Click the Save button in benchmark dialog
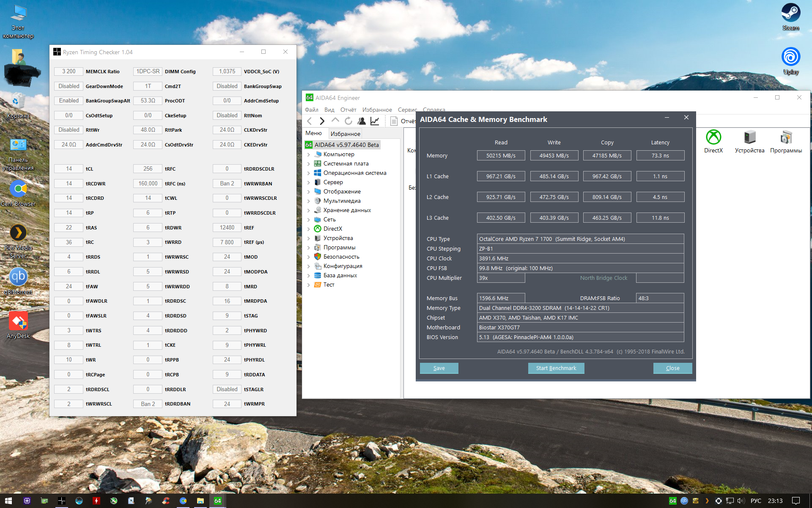Screen dimensions: 812x508 [x=439, y=368]
